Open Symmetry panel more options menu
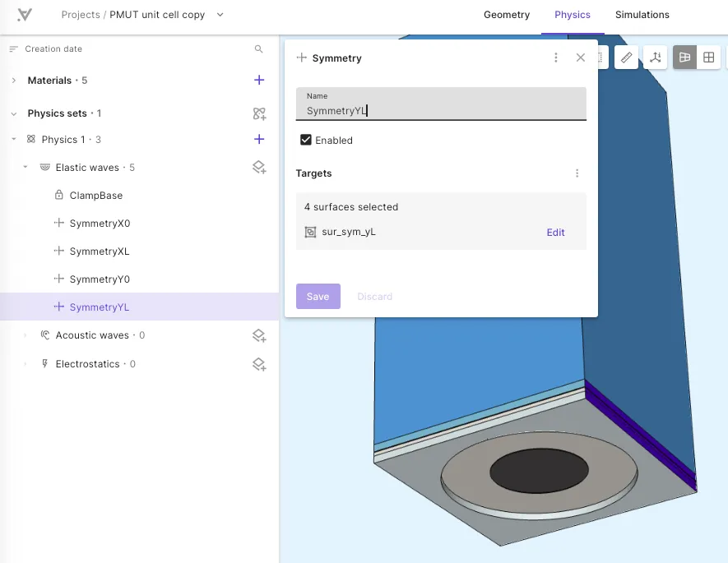Viewport: 728px width, 563px height. click(556, 58)
